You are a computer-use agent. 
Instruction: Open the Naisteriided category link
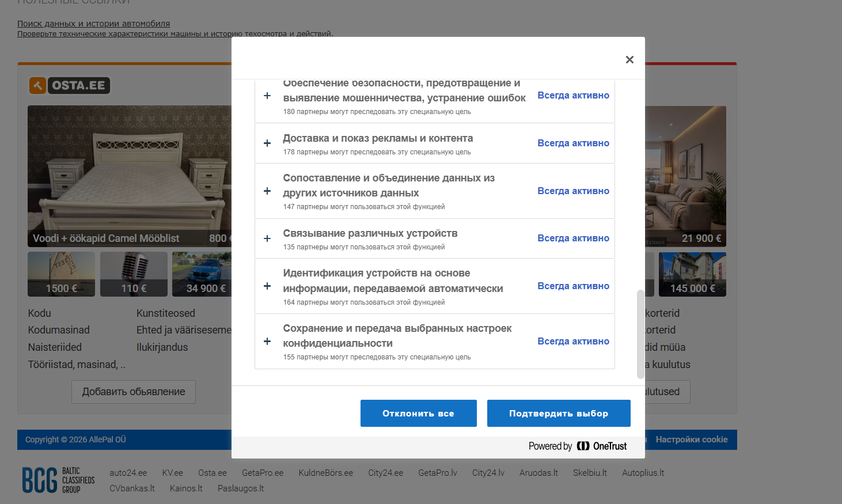pos(55,347)
